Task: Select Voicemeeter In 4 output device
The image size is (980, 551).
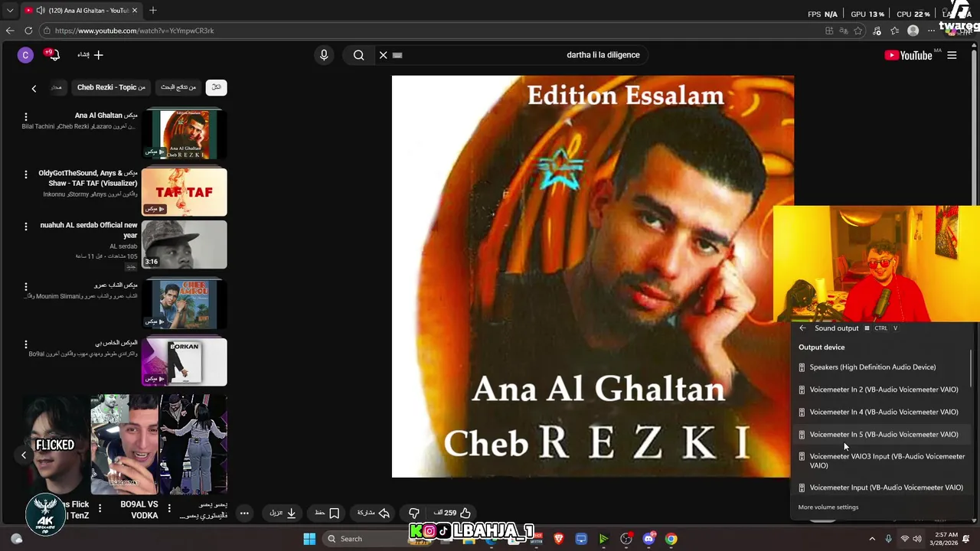Action: pyautogui.click(x=880, y=412)
